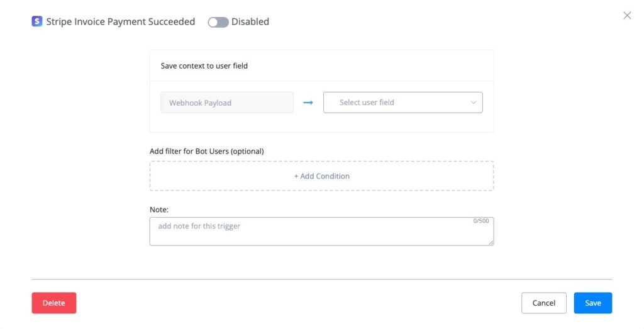Click the "Disabled" status label
Image resolution: width=644 pixels, height=329 pixels.
point(250,22)
